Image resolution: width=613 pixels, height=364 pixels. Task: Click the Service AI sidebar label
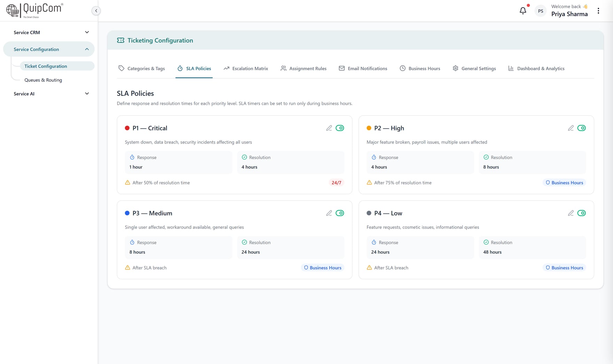click(x=24, y=94)
